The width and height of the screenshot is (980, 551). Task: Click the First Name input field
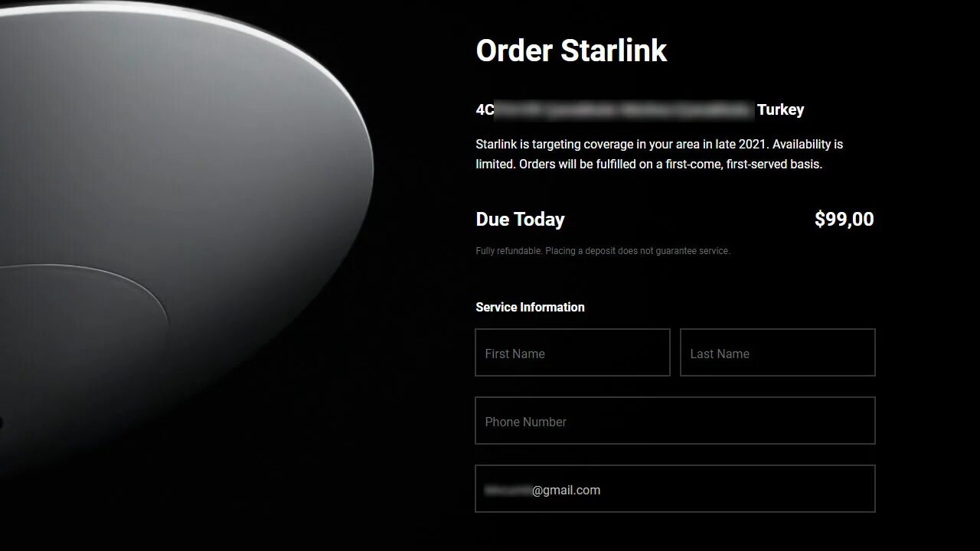pyautogui.click(x=573, y=353)
